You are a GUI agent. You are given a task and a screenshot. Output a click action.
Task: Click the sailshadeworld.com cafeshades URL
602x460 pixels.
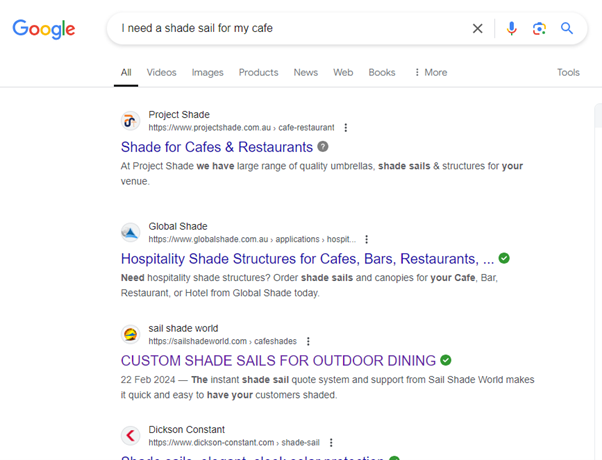coord(223,341)
